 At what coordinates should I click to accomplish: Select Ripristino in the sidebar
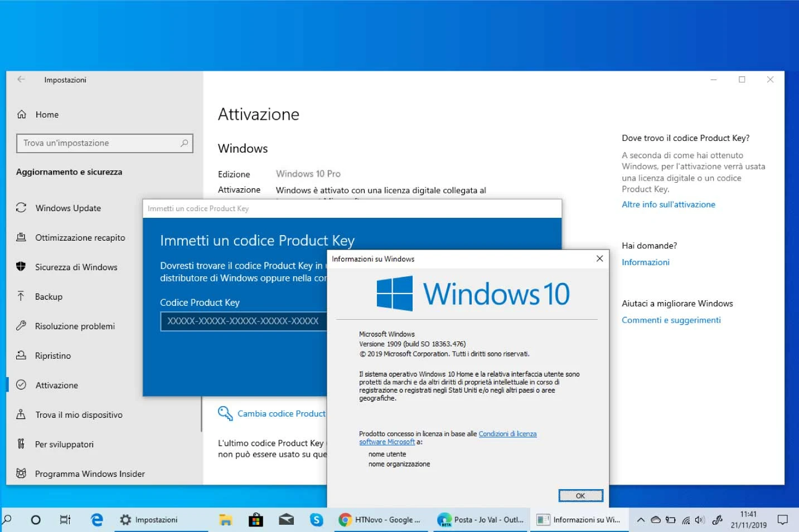pyautogui.click(x=52, y=355)
